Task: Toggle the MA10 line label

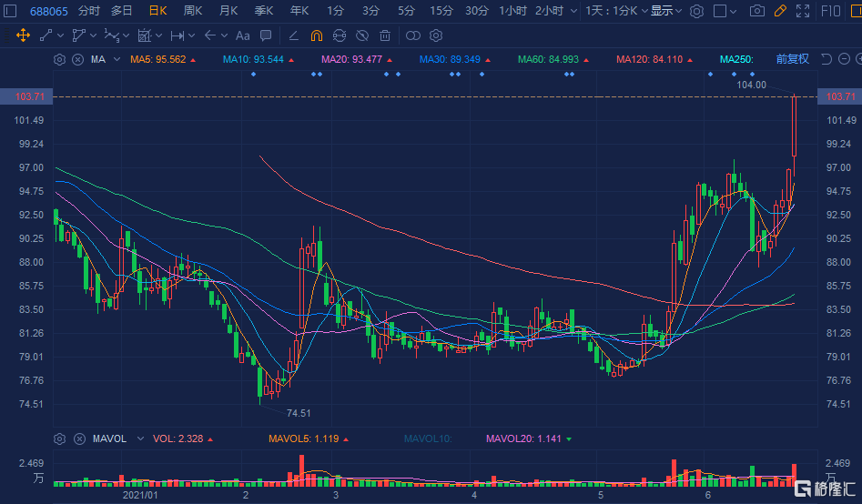Action: [x=253, y=59]
